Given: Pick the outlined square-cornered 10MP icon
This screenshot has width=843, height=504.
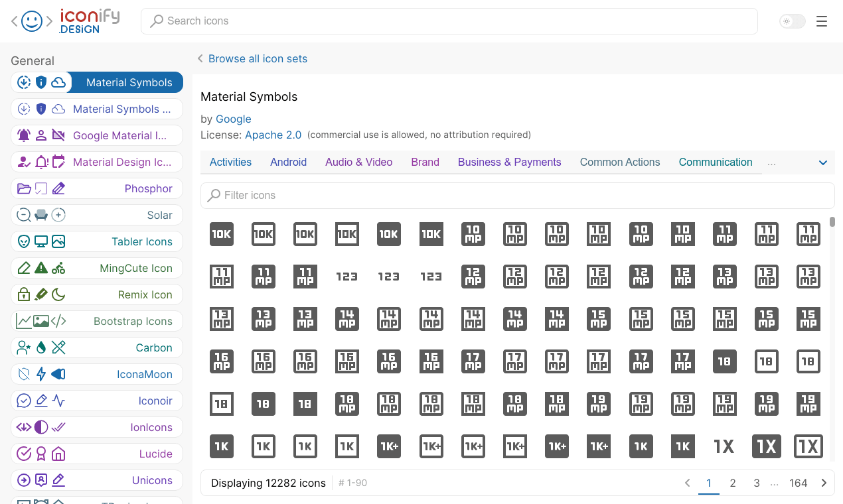Looking at the screenshot, I should coord(599,234).
